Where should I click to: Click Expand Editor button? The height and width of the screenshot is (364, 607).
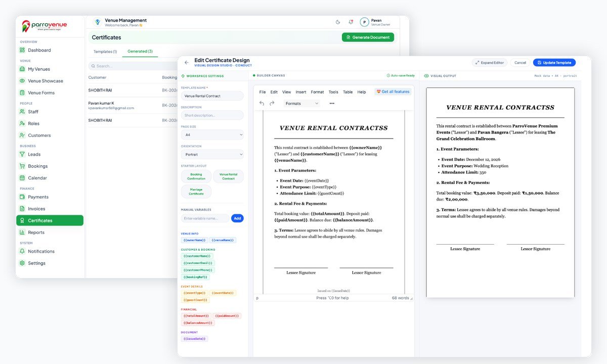coord(490,63)
